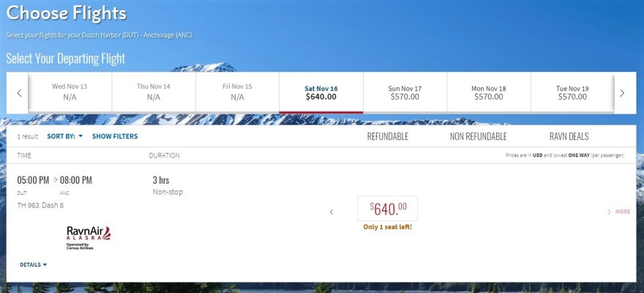Select the Sun Nov 17 $570.00 tab
The width and height of the screenshot is (644, 293).
click(405, 92)
